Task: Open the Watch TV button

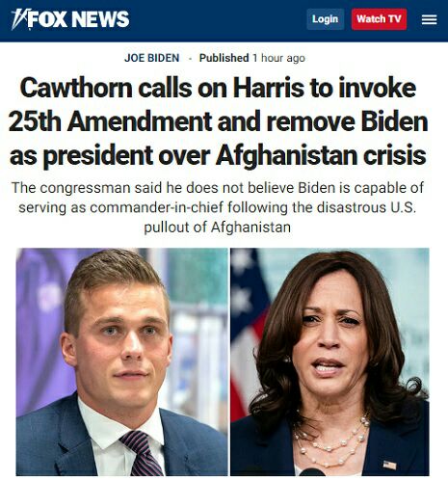Action: click(x=379, y=19)
